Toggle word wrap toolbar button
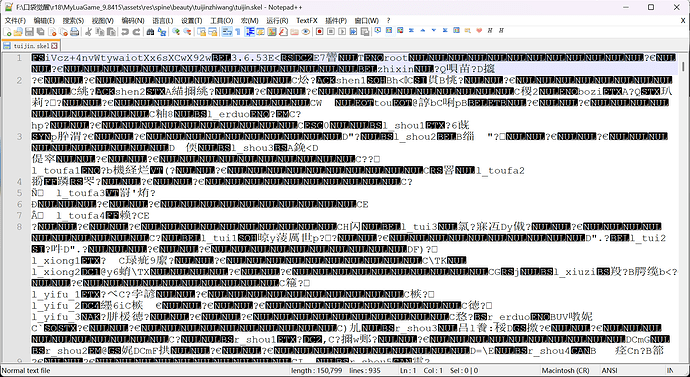The image size is (690, 377). click(227, 32)
